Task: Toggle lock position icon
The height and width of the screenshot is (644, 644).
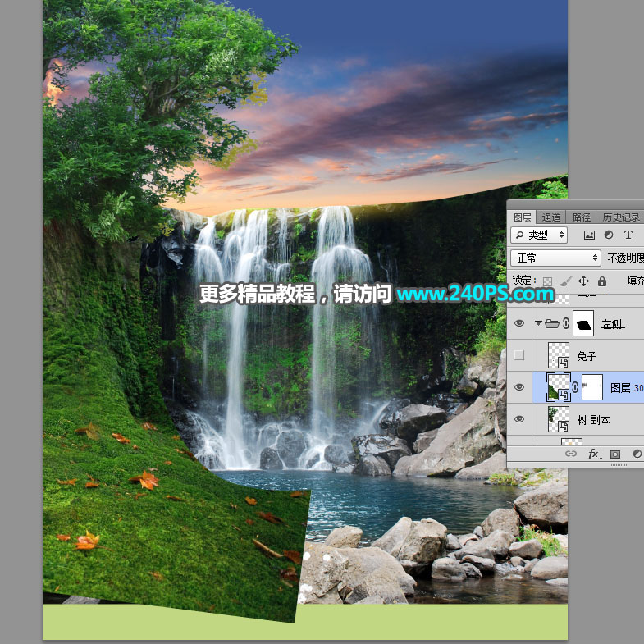Action: (x=583, y=281)
